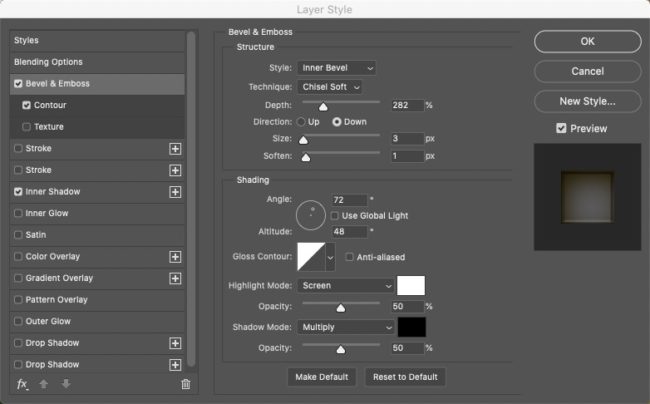This screenshot has width=650, height=404.
Task: Open the Highlight Mode dropdown showing Screen
Action: point(345,285)
